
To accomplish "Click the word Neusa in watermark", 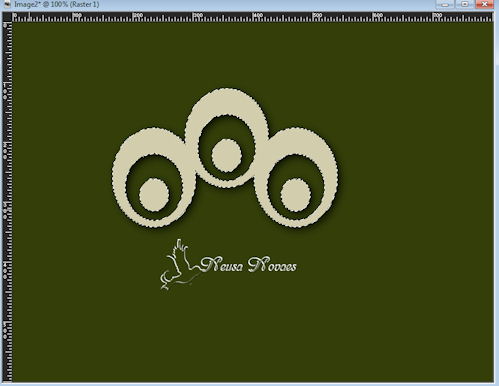I will pyautogui.click(x=221, y=265).
